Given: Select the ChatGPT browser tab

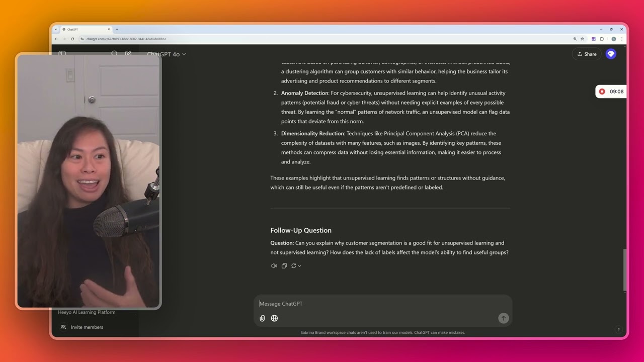Looking at the screenshot, I should pyautogui.click(x=86, y=29).
